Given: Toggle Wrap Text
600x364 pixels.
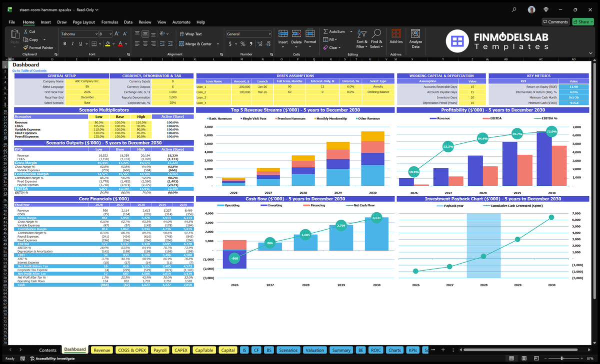Looking at the screenshot, I should click(x=190, y=34).
